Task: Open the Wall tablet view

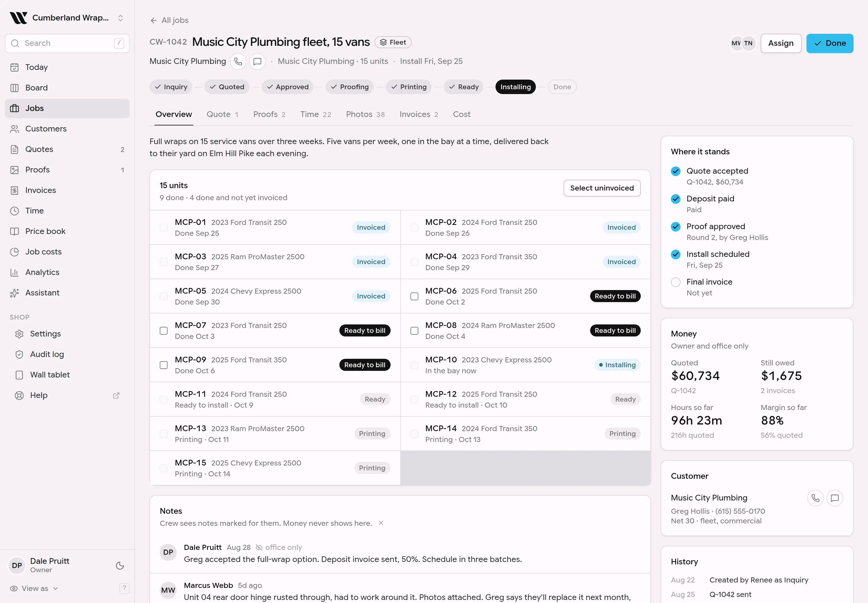Action: coord(67,375)
